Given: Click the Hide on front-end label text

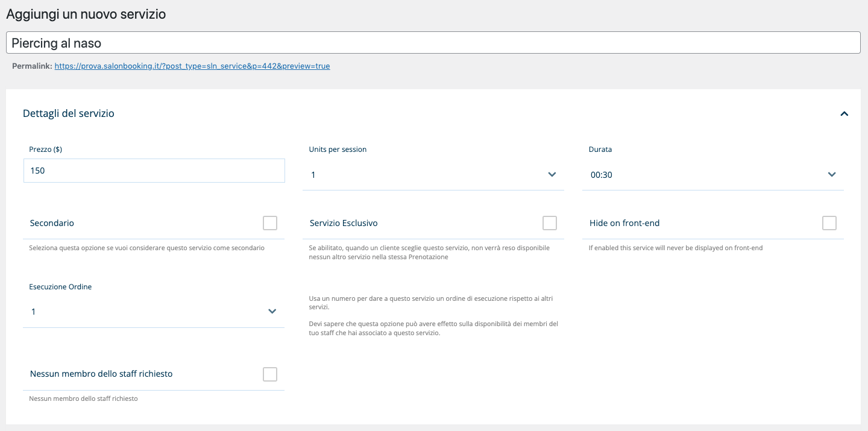Looking at the screenshot, I should 624,223.
